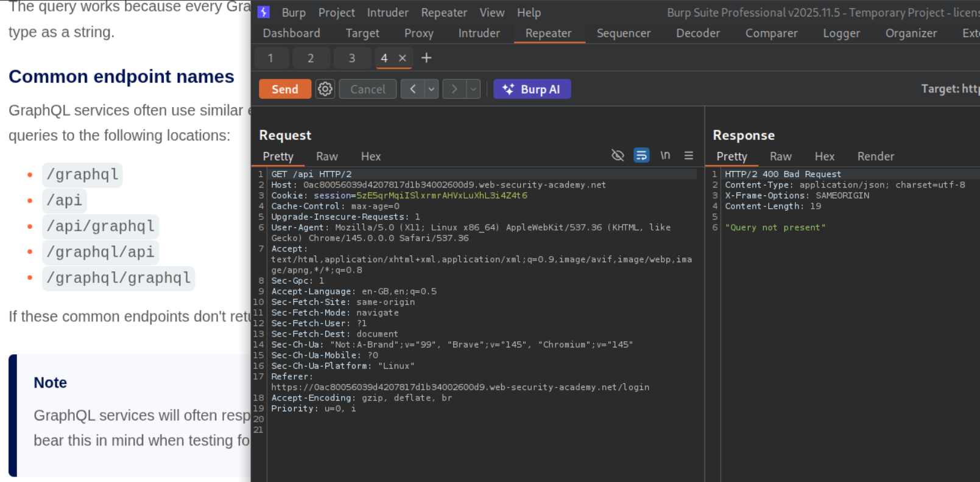Send the request
Image resolution: width=980 pixels, height=482 pixels.
(284, 89)
